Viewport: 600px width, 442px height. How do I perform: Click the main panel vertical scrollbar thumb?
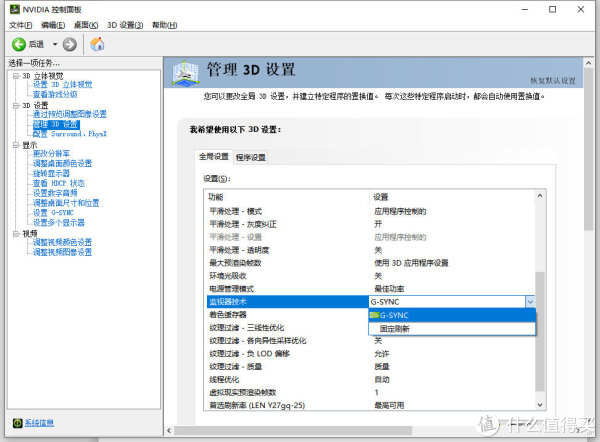589,150
